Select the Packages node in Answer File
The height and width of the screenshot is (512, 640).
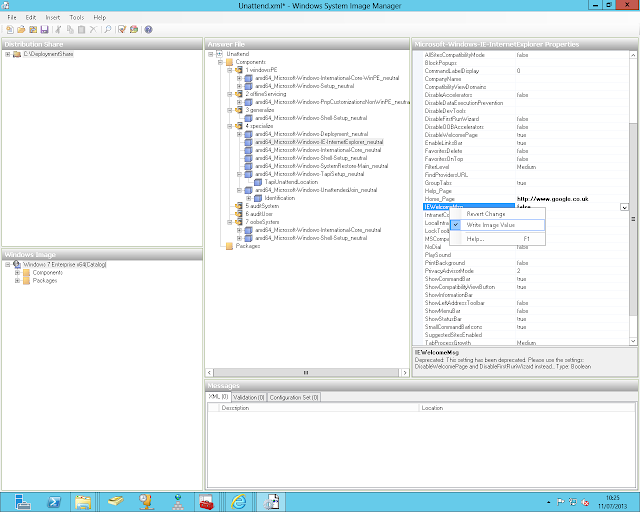click(x=248, y=246)
